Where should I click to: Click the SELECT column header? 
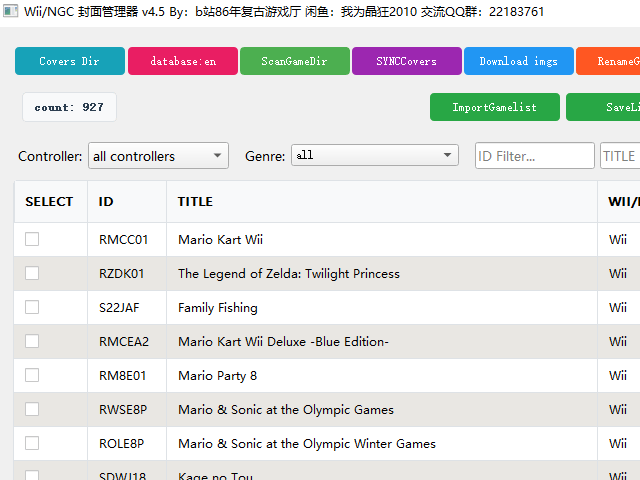tap(49, 201)
